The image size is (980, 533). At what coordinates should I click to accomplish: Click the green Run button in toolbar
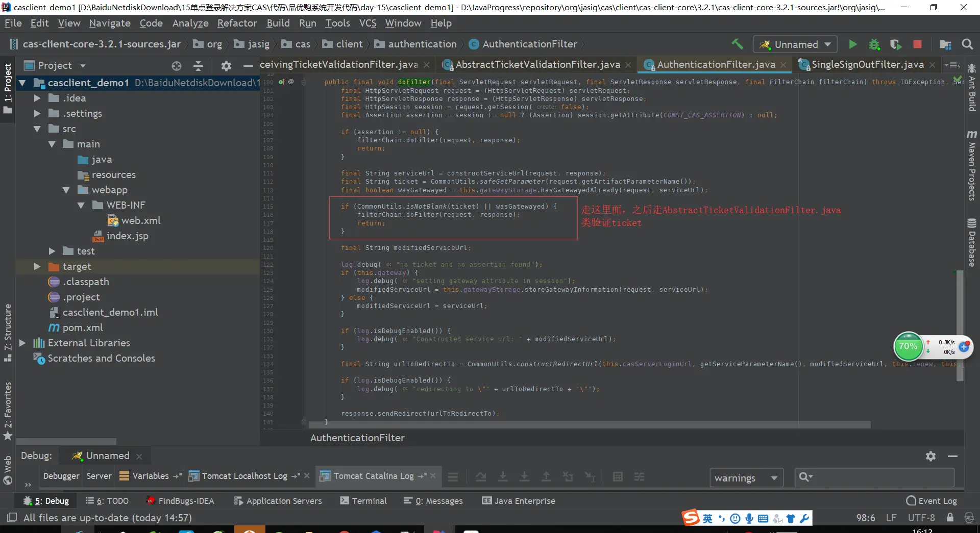852,44
